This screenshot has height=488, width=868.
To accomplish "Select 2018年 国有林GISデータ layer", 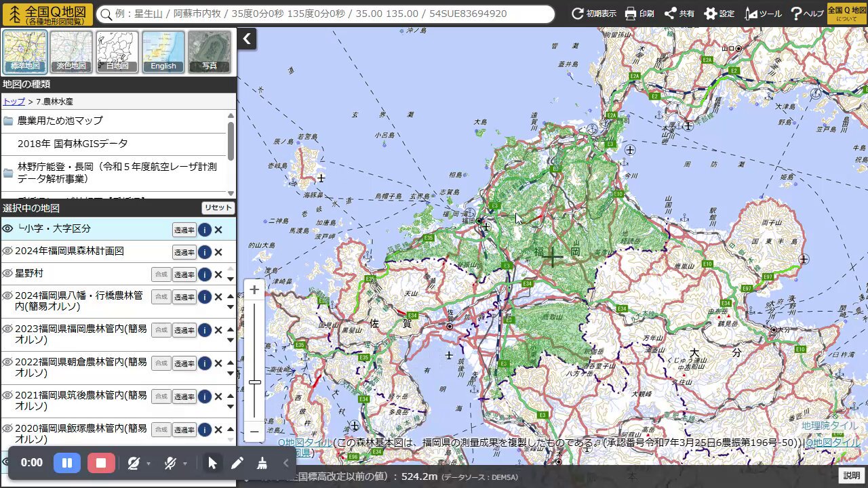I will (x=113, y=144).
